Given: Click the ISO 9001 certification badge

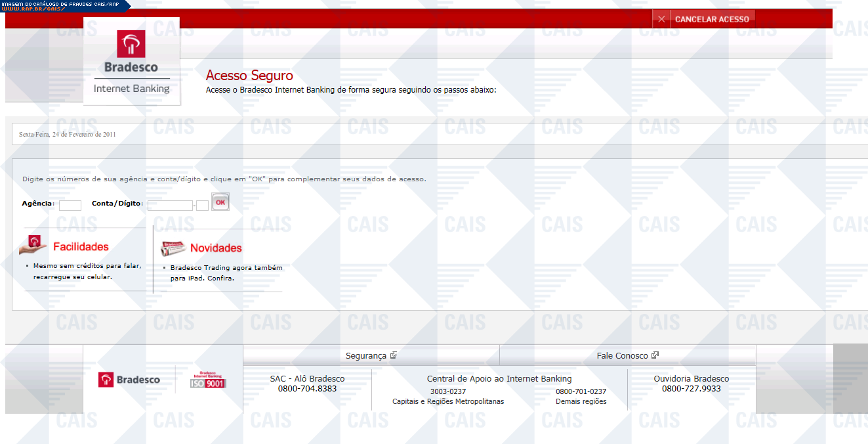Looking at the screenshot, I should pos(208,380).
